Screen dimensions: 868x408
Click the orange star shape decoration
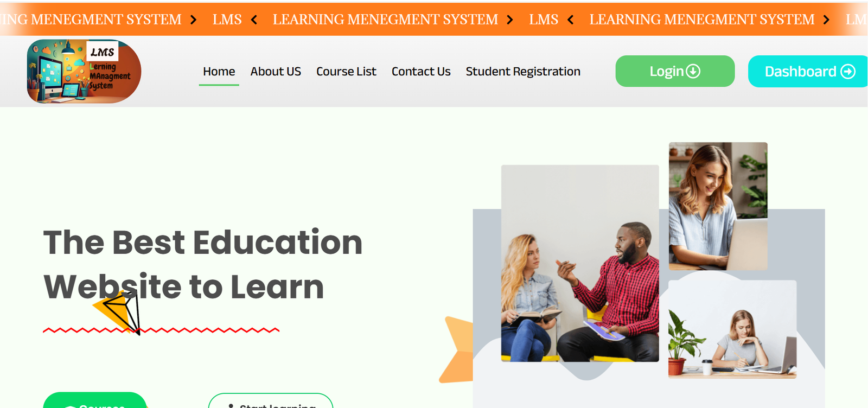[456, 350]
